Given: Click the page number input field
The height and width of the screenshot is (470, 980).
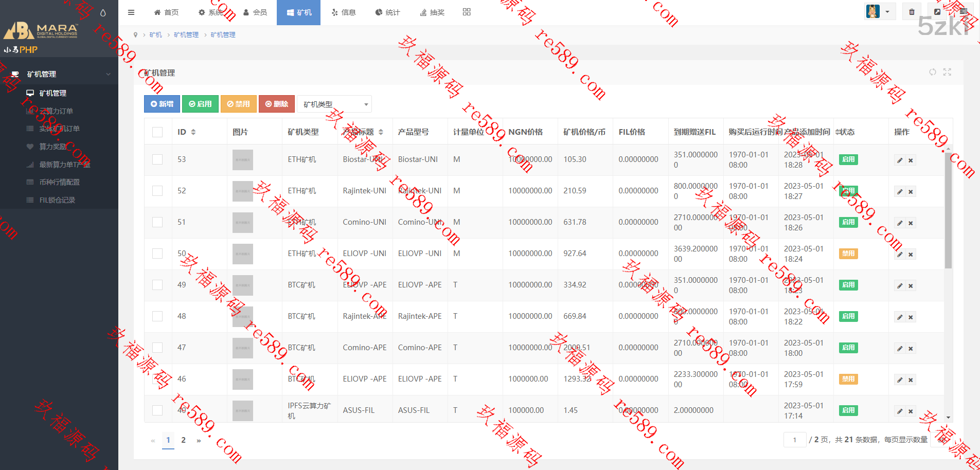Looking at the screenshot, I should [794, 440].
